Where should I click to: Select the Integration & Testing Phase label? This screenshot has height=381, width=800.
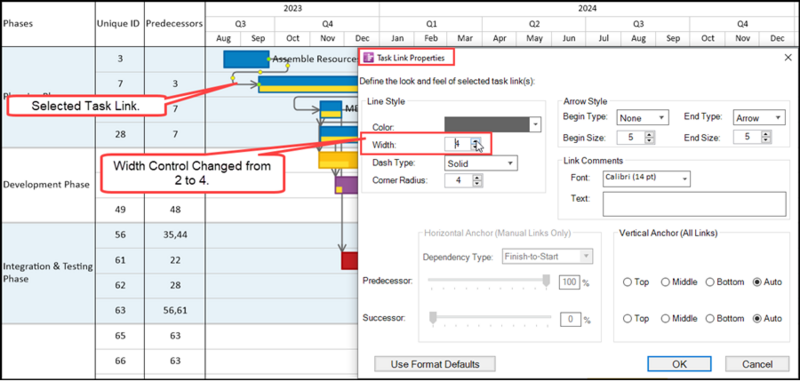tap(48, 272)
